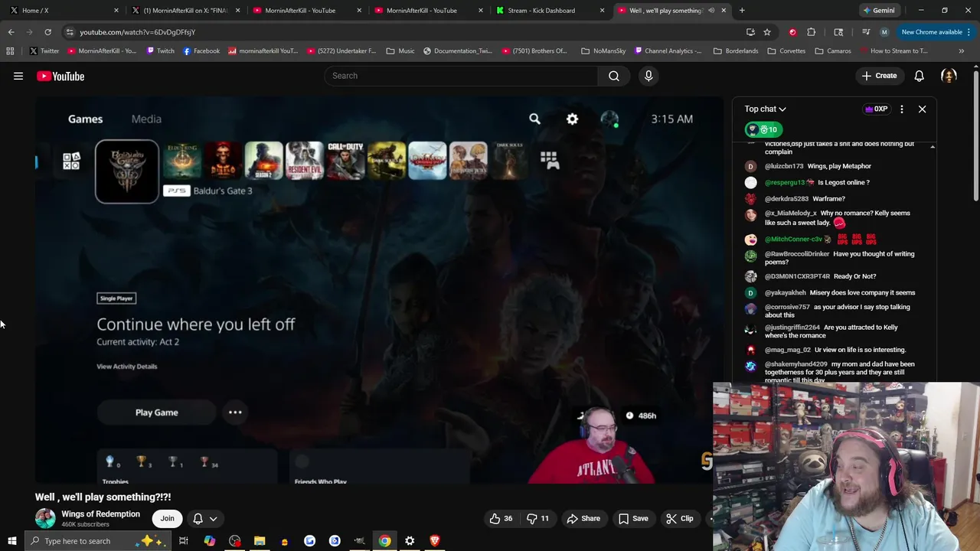Viewport: 980px width, 551px height.
Task: Open the Chrome extensions puzzle icon
Action: point(811,32)
